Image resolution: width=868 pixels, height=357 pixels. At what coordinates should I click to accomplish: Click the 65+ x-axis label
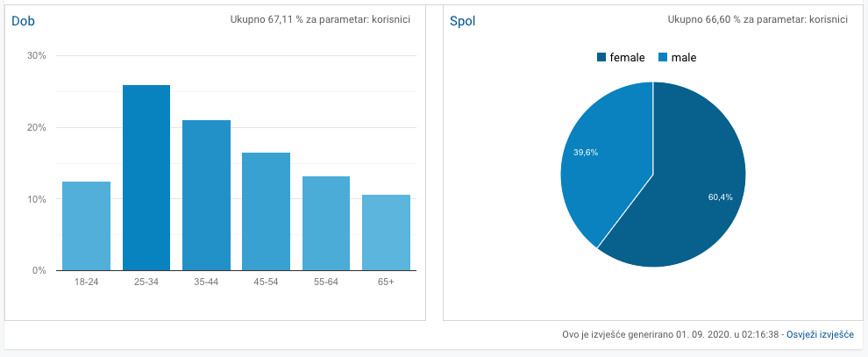(x=386, y=282)
